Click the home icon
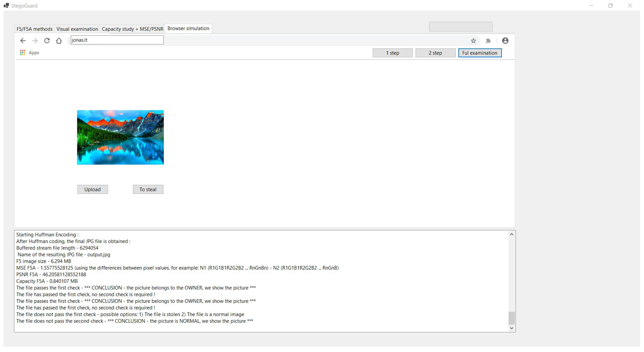Screen dimensions: 644x352 [x=59, y=40]
